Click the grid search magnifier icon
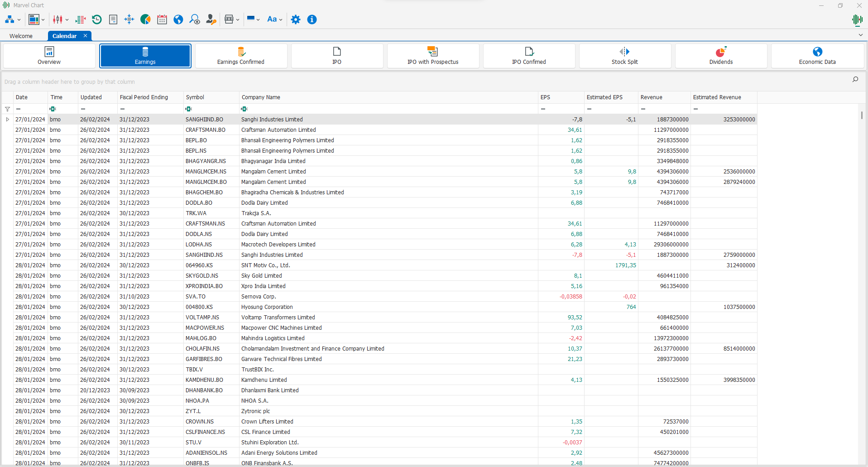The image size is (868, 467). click(855, 79)
